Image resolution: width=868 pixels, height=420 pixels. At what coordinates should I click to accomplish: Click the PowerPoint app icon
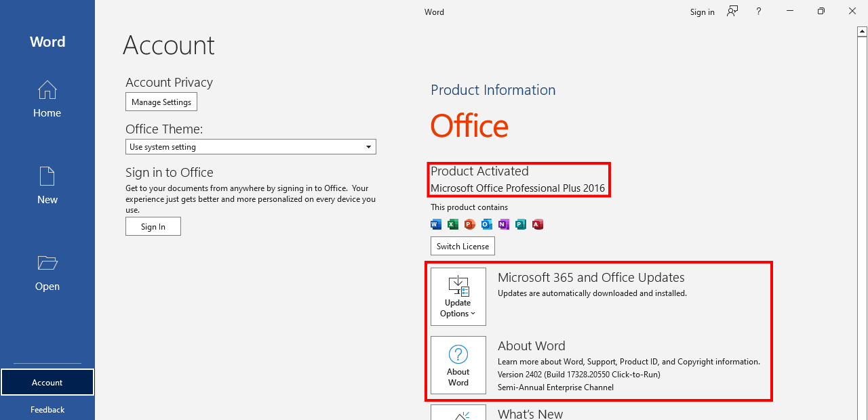point(470,224)
